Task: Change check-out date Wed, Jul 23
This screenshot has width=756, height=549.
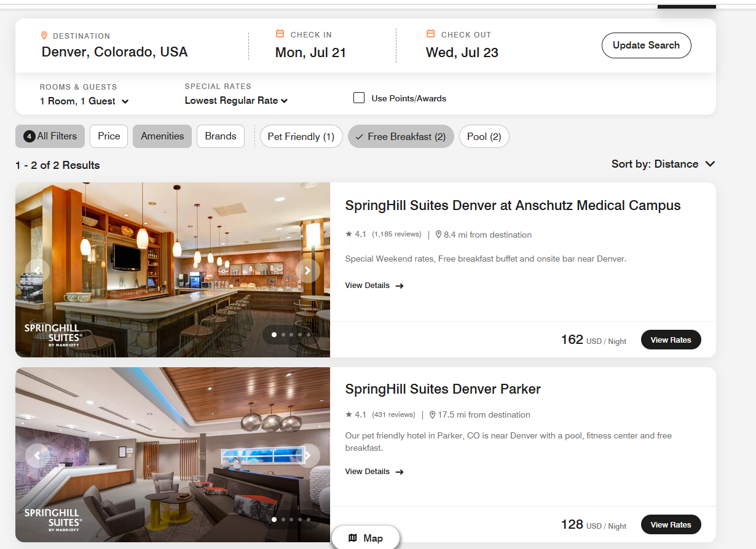Action: coord(462,53)
